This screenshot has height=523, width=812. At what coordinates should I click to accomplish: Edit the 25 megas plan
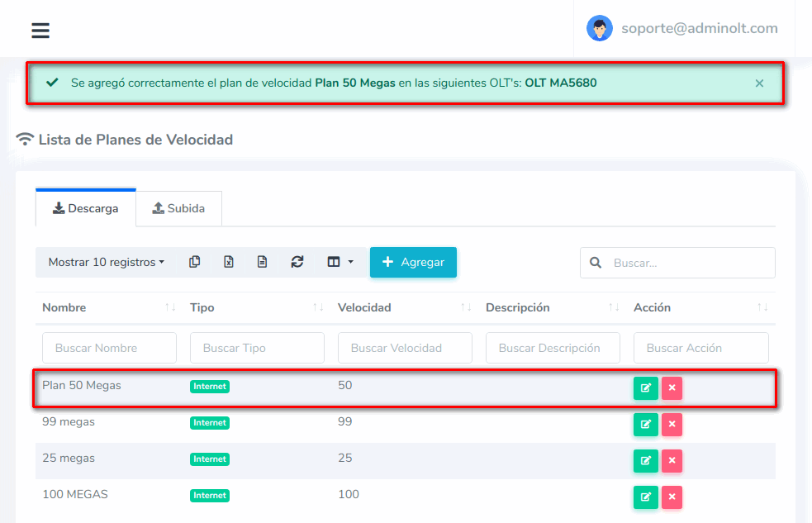(x=645, y=461)
